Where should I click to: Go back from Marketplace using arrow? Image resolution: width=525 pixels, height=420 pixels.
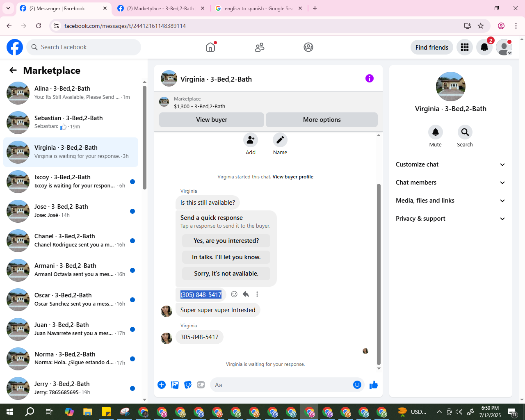(13, 70)
